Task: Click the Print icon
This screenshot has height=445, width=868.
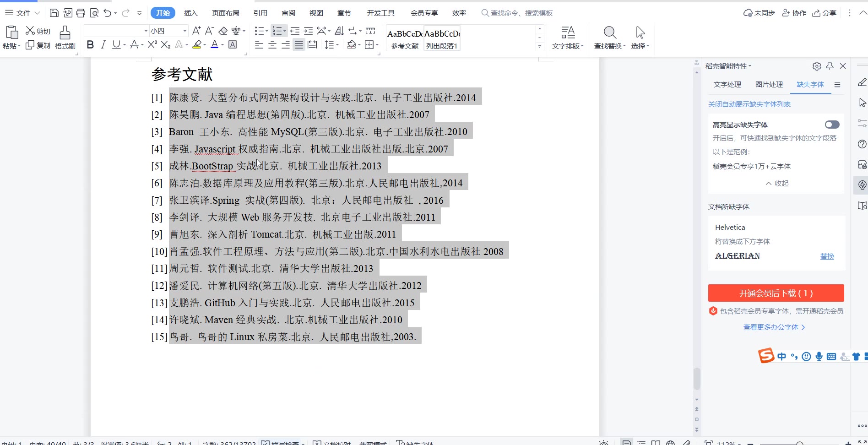Action: pyautogui.click(x=81, y=13)
